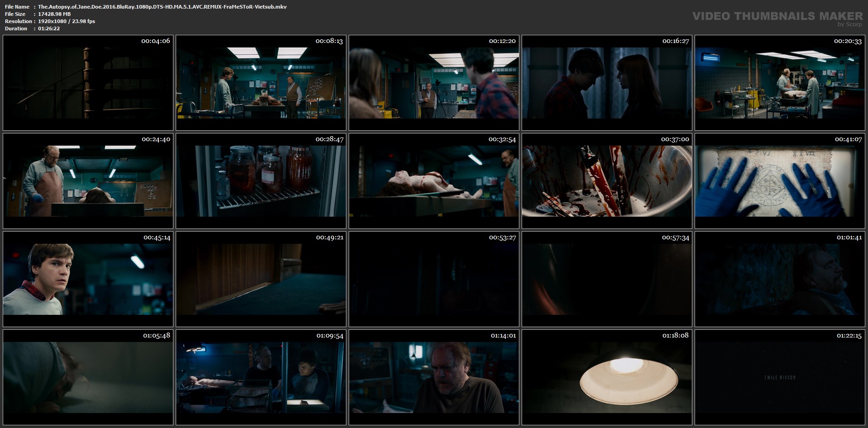
Task: Click the dark frame at 00:53:27
Action: 434,279
